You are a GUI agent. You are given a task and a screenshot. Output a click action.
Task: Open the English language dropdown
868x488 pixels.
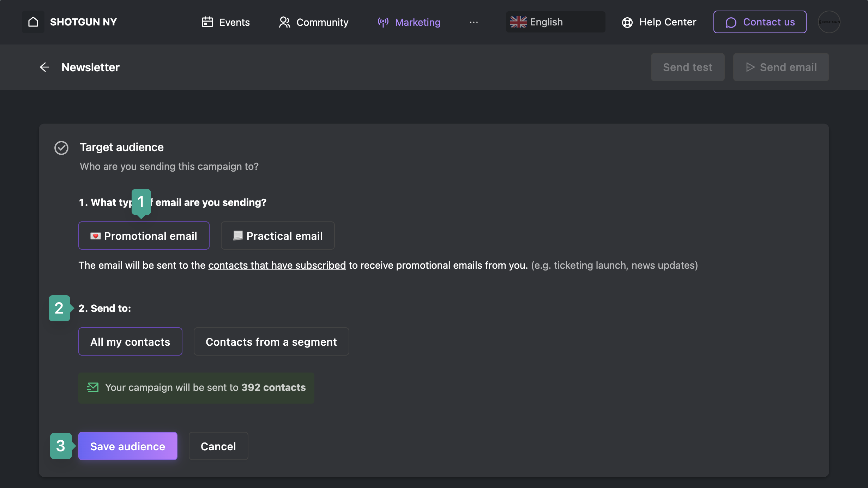555,22
